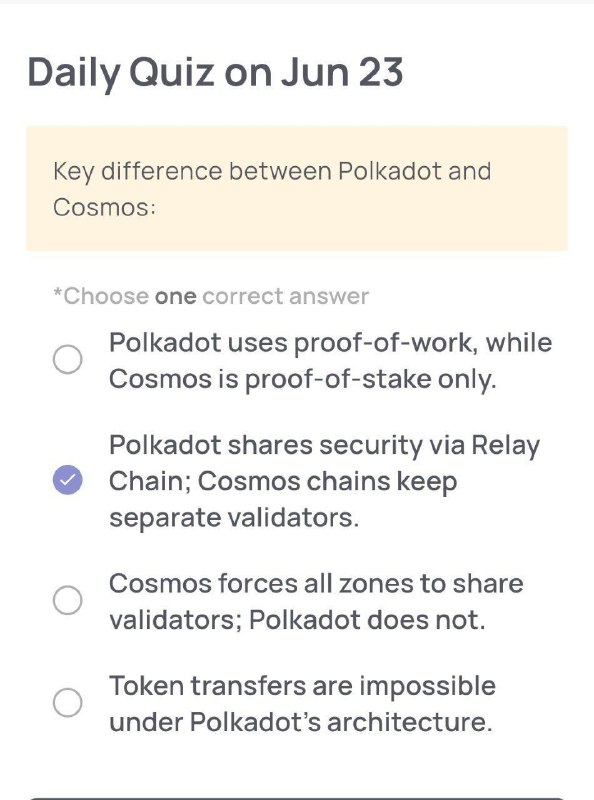Tap the yellow question box
The width and height of the screenshot is (594, 800).
click(x=297, y=188)
